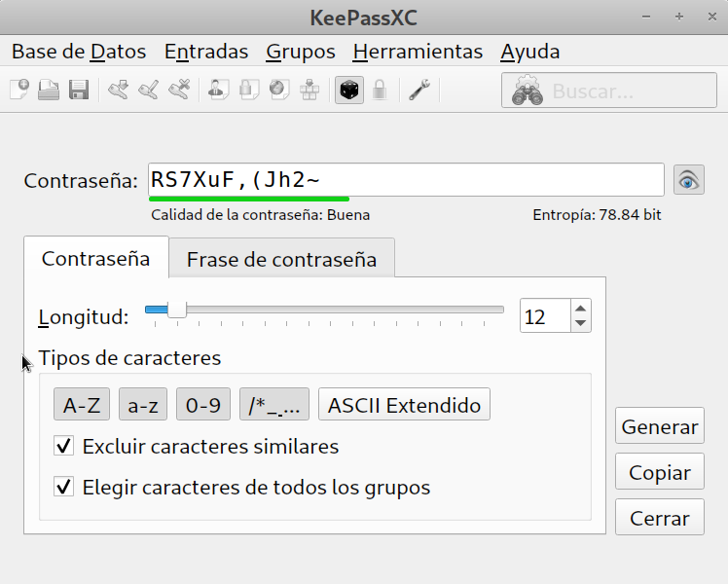Click the Copiar button

pos(660,472)
